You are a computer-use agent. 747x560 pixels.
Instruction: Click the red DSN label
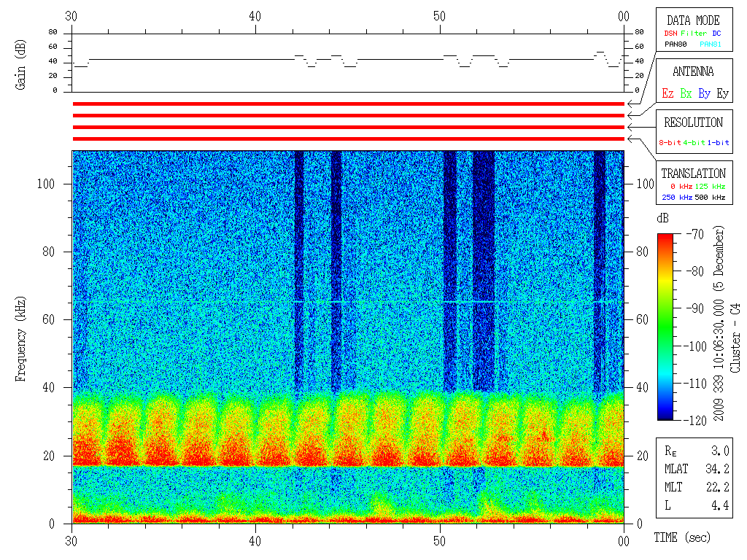pyautogui.click(x=670, y=34)
